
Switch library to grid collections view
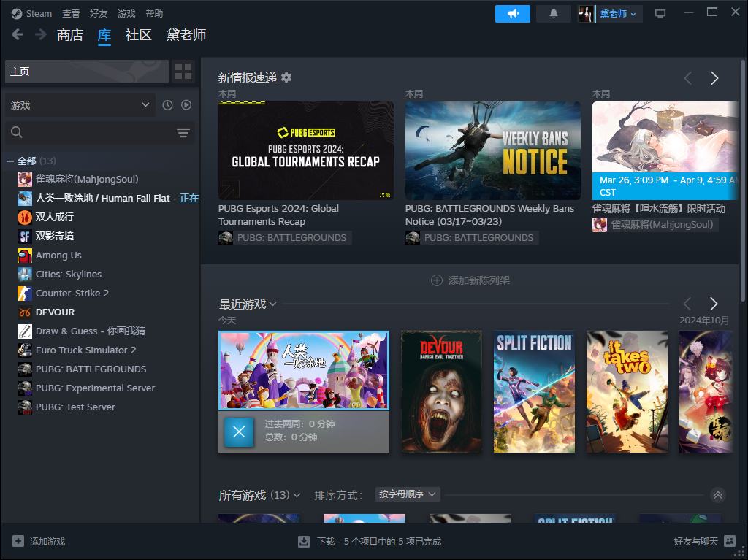(x=183, y=72)
